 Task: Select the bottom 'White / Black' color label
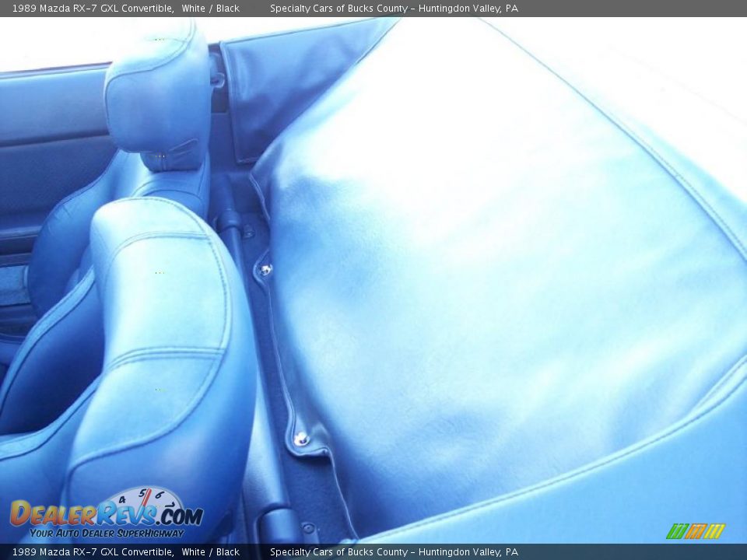pyautogui.click(x=210, y=552)
